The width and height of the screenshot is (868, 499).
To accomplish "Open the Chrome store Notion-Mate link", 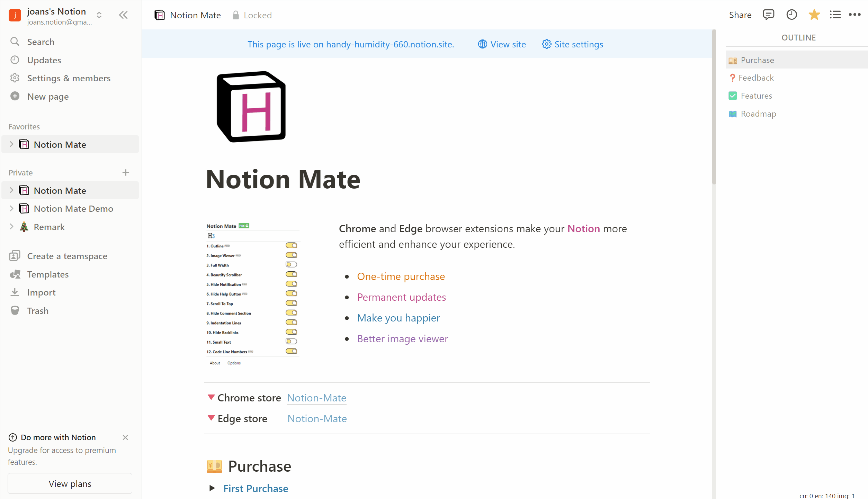I will coord(316,398).
